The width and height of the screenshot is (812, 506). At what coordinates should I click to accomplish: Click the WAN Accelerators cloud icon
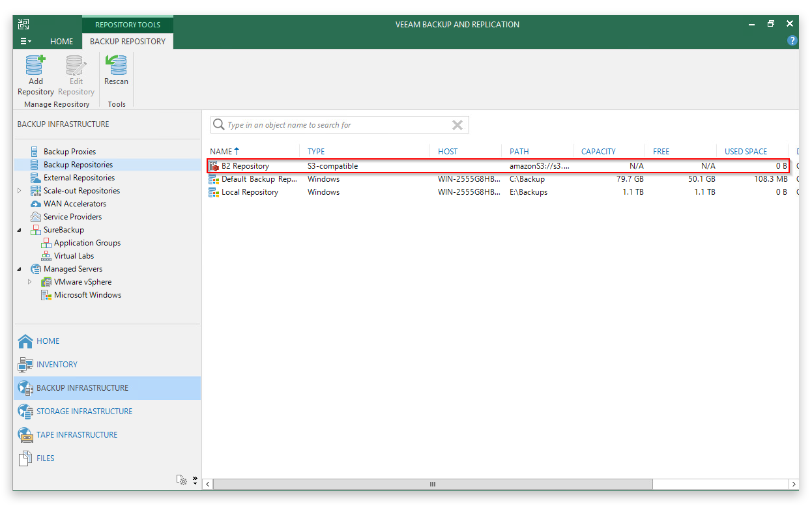(35, 204)
